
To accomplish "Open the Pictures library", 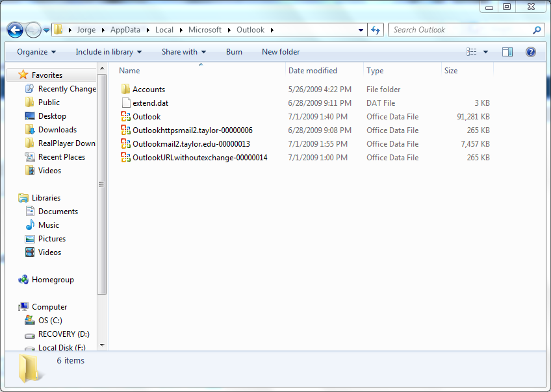I will 52,239.
